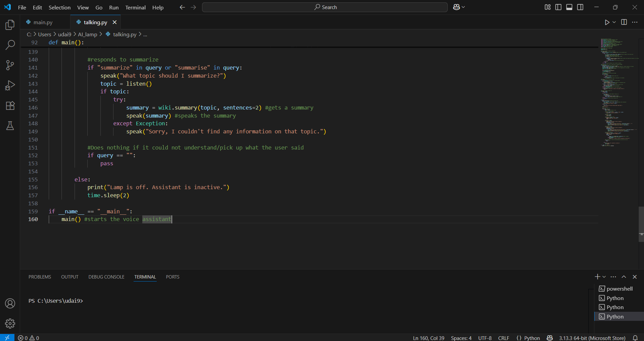Toggle the secondary side bar
This screenshot has height=341, width=644.
[x=580, y=7]
